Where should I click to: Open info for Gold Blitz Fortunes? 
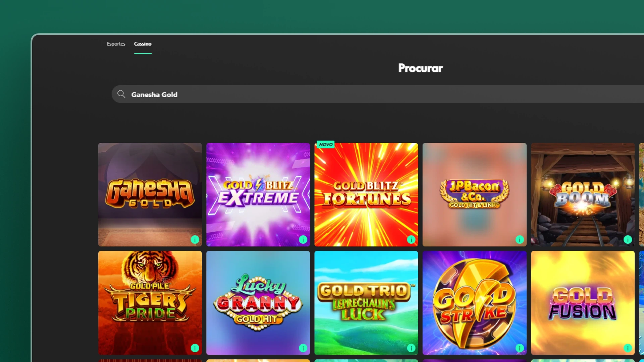[x=411, y=240]
